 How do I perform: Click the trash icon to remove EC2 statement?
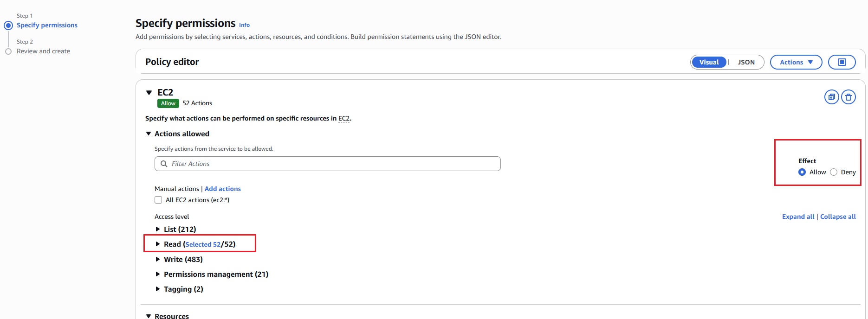click(x=849, y=97)
